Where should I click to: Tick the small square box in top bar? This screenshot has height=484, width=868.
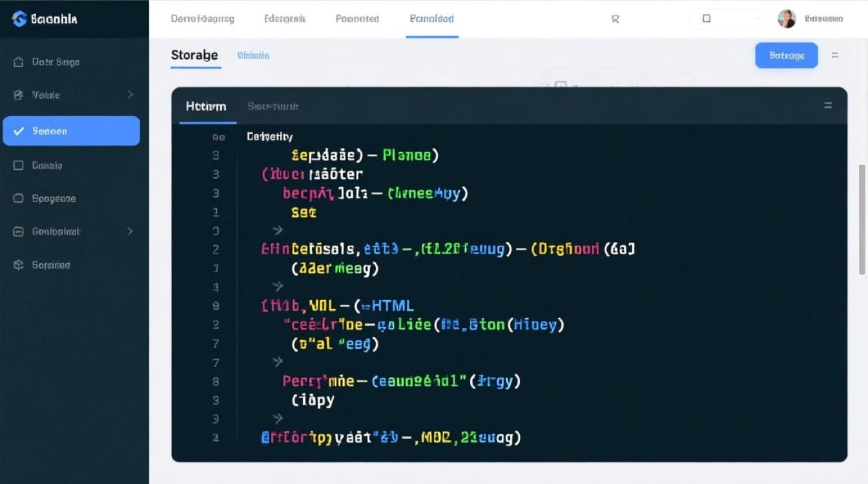tap(707, 19)
